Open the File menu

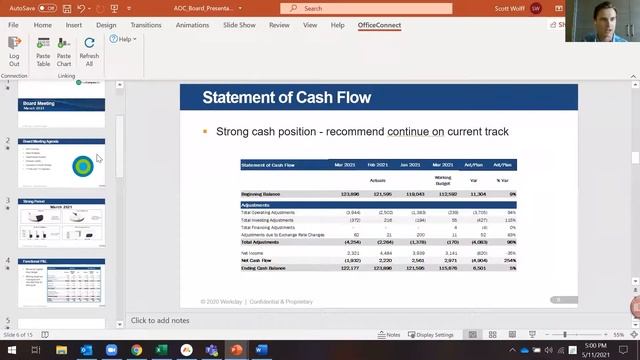pyautogui.click(x=13, y=25)
